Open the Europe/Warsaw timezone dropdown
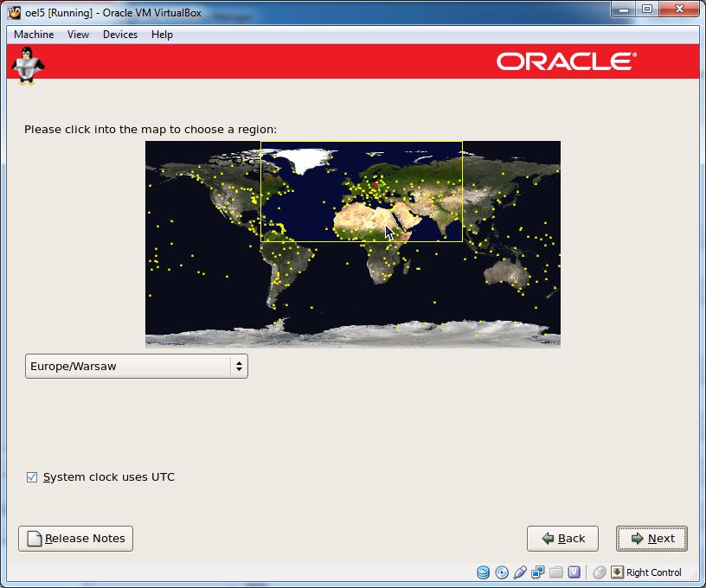The width and height of the screenshot is (706, 588). [137, 367]
